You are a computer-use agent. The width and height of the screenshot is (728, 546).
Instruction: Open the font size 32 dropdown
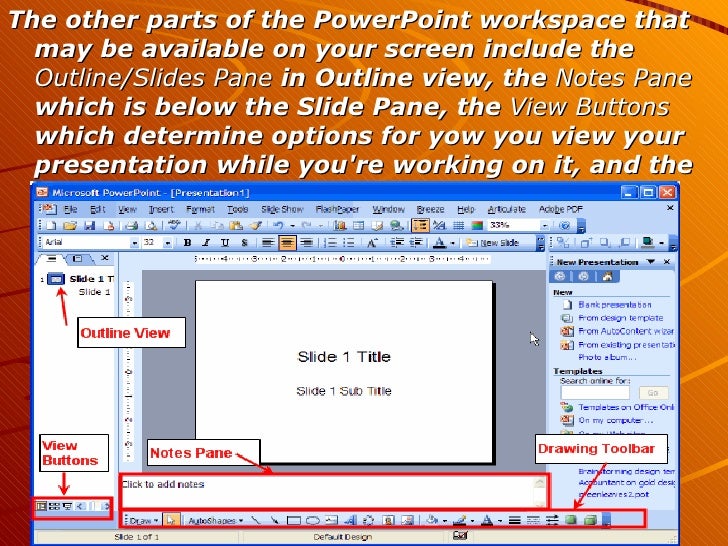tap(168, 243)
